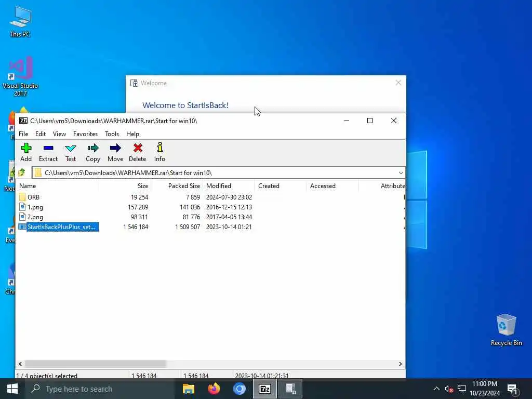Show hidden tray icons chevron
Image resolution: width=532 pixels, height=399 pixels.
point(436,389)
